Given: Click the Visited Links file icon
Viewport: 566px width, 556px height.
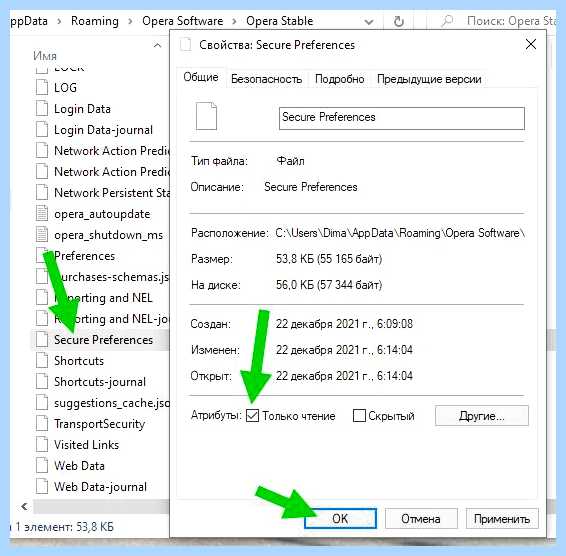Looking at the screenshot, I should click(x=42, y=444).
